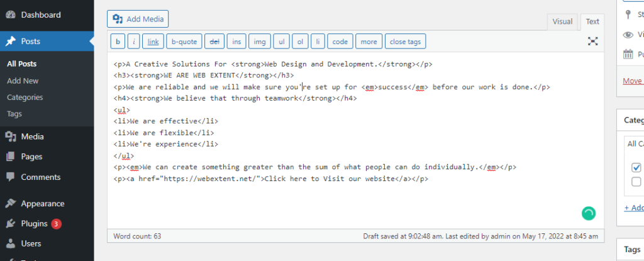
Task: Click the visibility eye icon in Publish box
Action: [x=628, y=35]
